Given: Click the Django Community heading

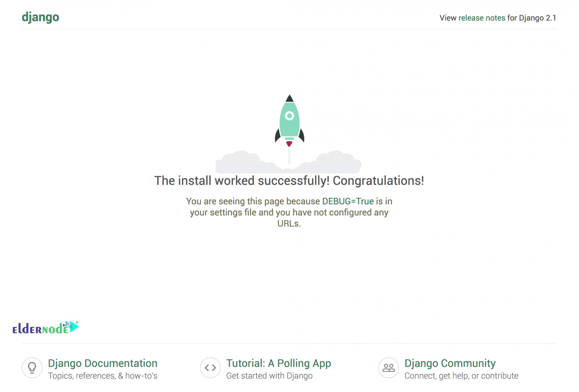Looking at the screenshot, I should click(450, 363).
